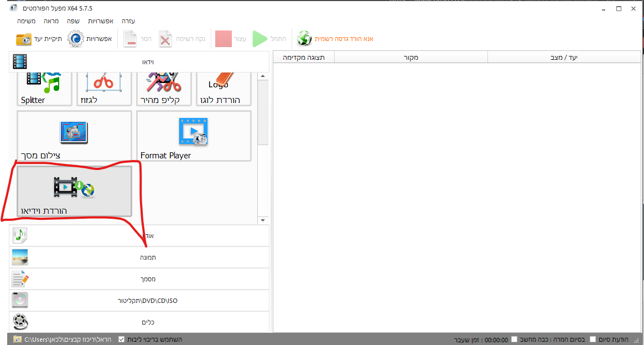Expand the audio section with music note
Image resolution: width=644 pixels, height=345 pixels.
coord(139,235)
